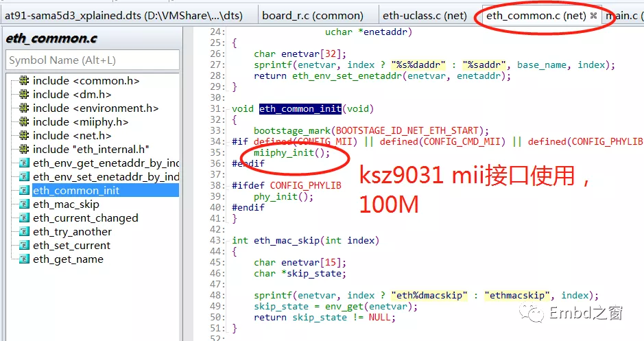Jump to eth_env_get_enetaddr_by_index symbol
644x341 pixels.
[106, 163]
